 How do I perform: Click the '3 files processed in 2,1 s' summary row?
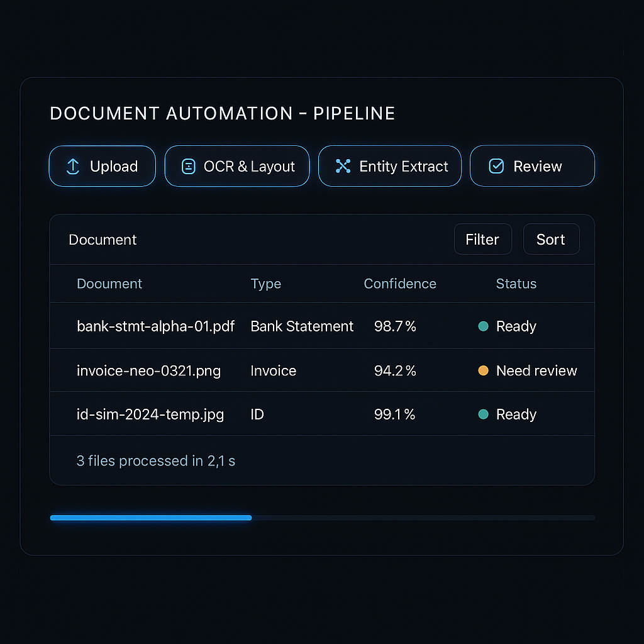pos(155,461)
